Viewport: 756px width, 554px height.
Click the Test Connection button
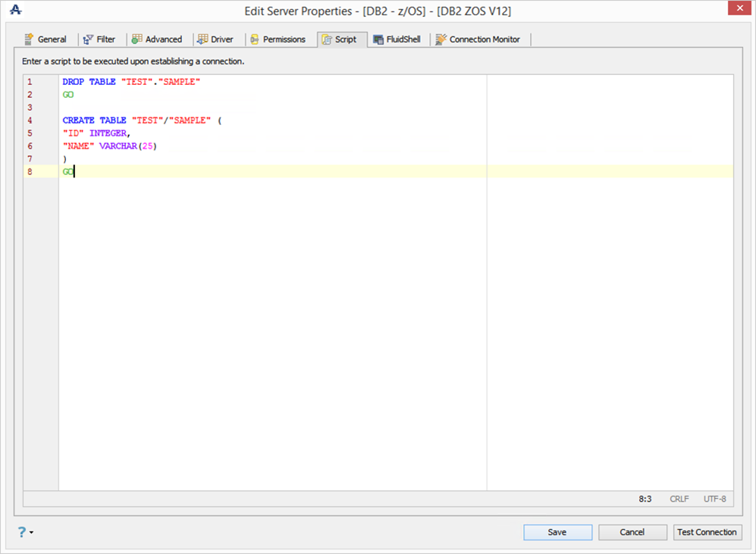point(707,532)
